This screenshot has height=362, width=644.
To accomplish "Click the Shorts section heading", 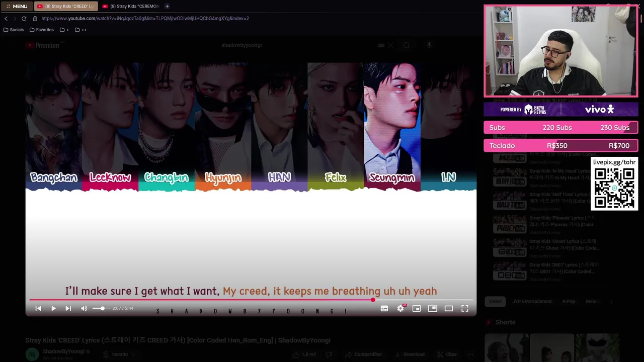I will click(505, 322).
